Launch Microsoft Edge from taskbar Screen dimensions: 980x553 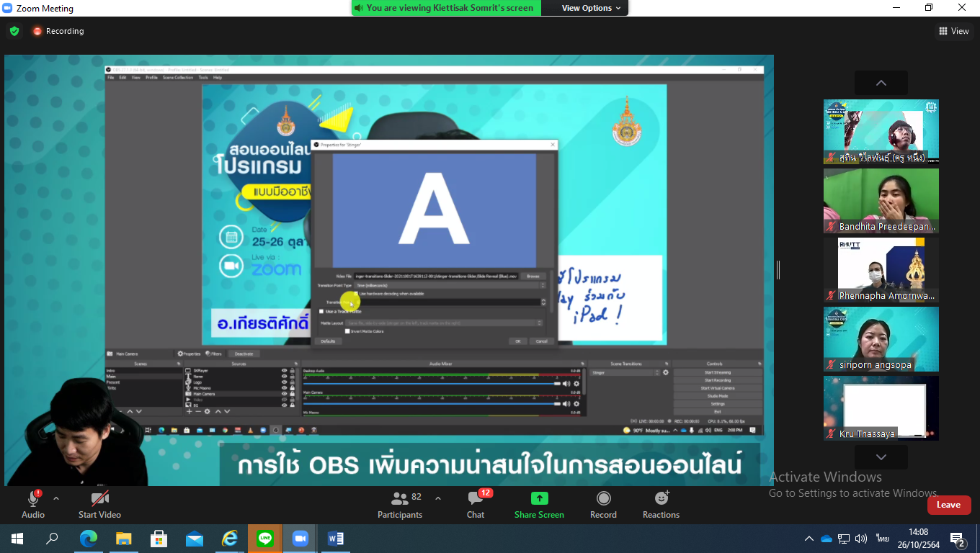(x=88, y=539)
